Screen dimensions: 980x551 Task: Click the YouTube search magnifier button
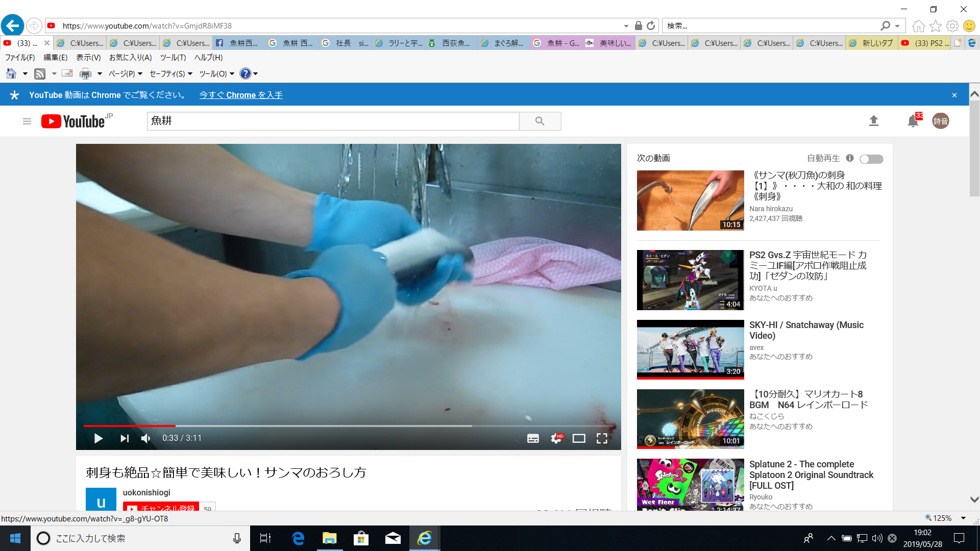[x=540, y=121]
